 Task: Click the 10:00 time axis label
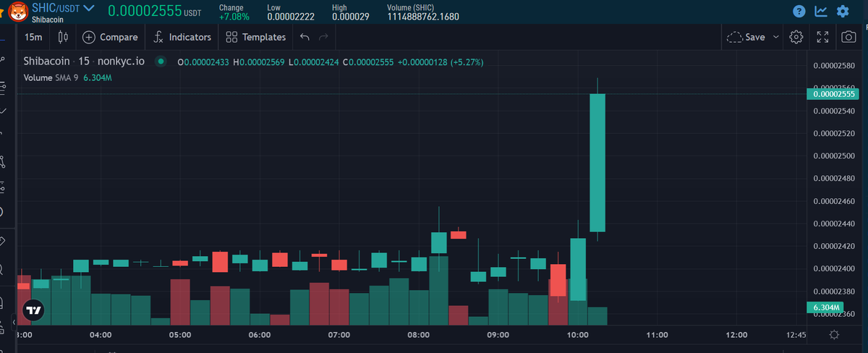pyautogui.click(x=577, y=335)
